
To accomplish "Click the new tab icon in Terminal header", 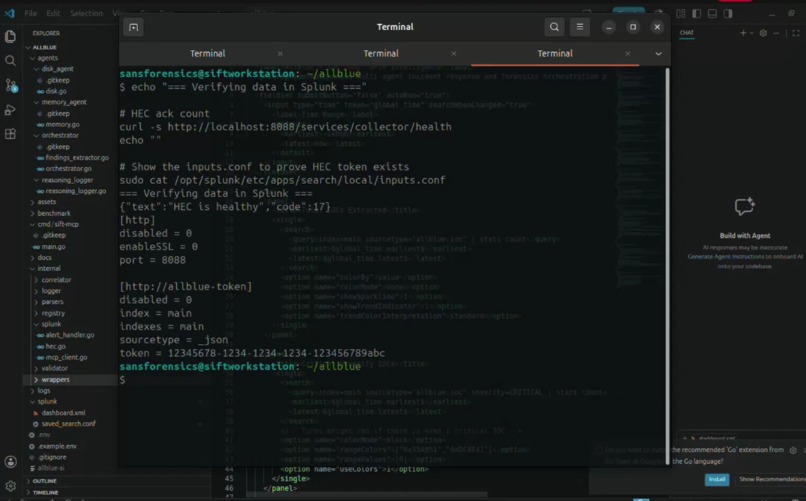I will (x=134, y=27).
